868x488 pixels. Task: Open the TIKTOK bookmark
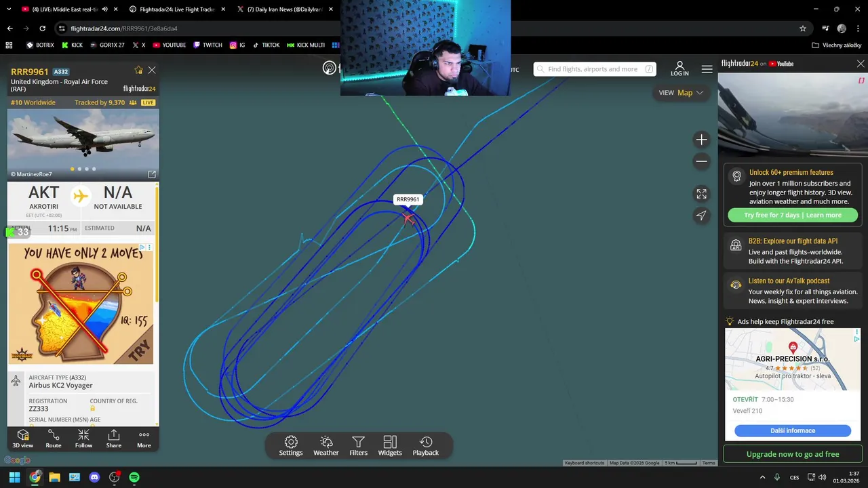click(x=266, y=45)
